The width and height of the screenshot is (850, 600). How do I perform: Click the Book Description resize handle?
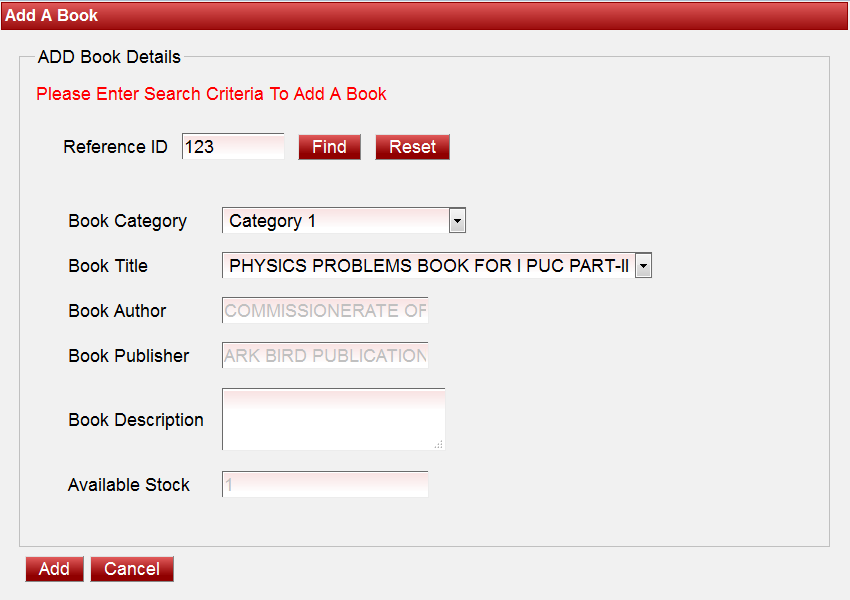pos(438,443)
